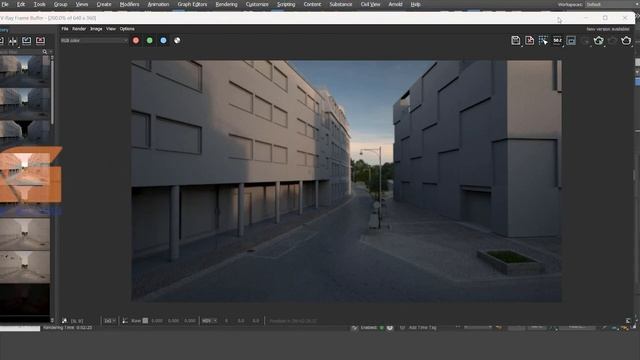
Task: Click the 50.2 test resolution icon
Action: coord(557,40)
